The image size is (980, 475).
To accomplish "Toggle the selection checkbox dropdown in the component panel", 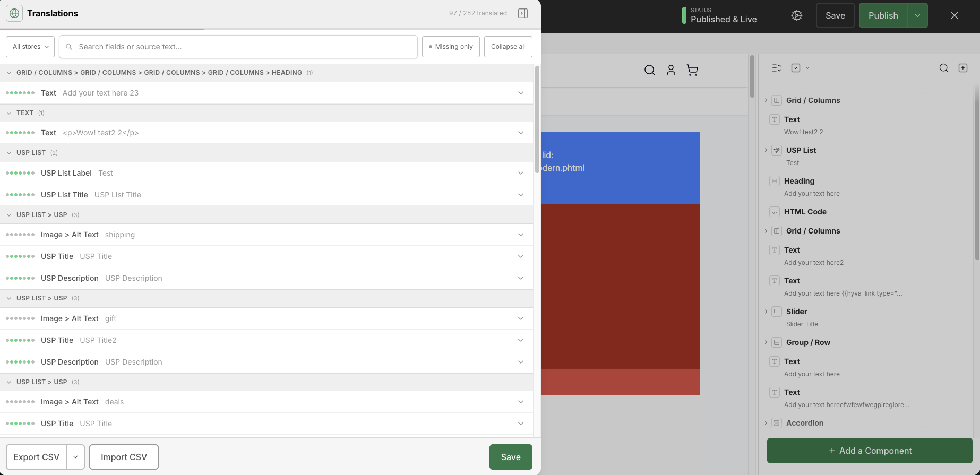I will (x=800, y=68).
